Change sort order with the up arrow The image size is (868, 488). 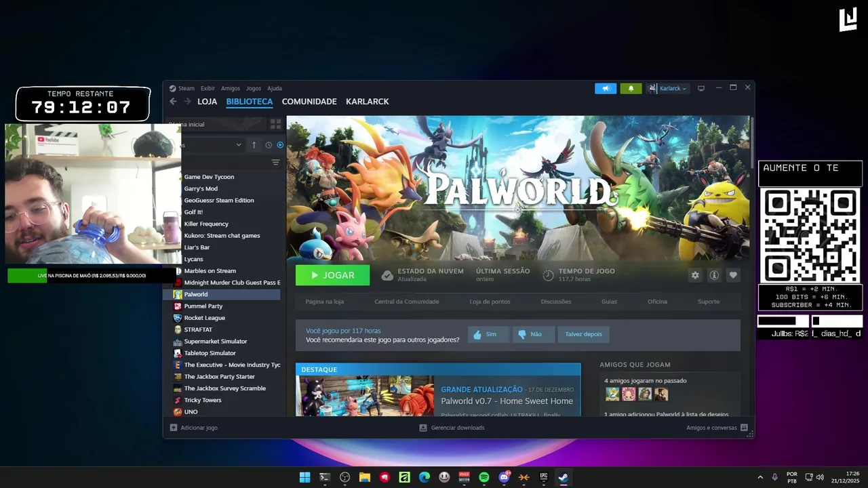254,145
